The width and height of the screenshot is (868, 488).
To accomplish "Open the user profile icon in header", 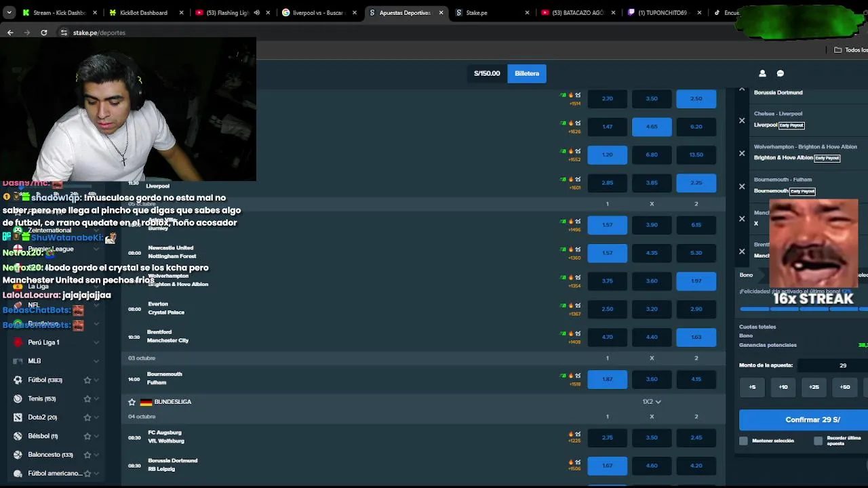I will tap(762, 73).
